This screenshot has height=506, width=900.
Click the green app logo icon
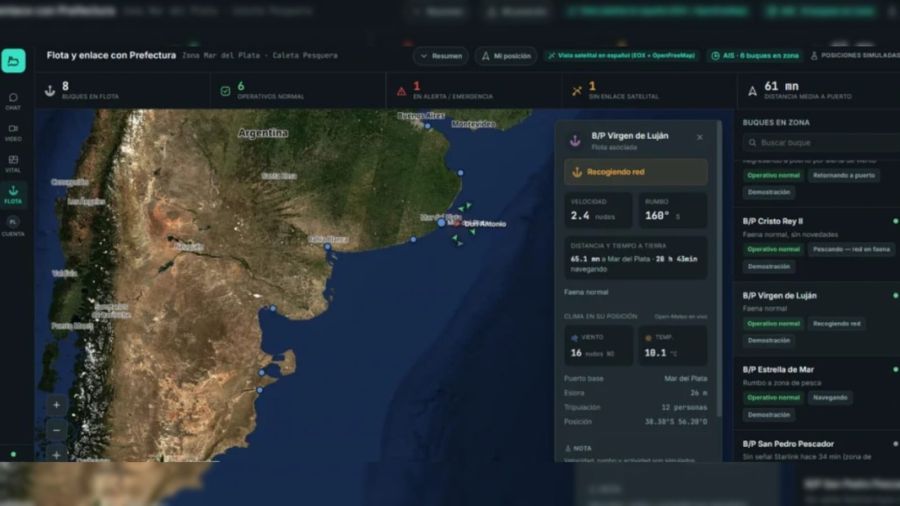click(13, 60)
